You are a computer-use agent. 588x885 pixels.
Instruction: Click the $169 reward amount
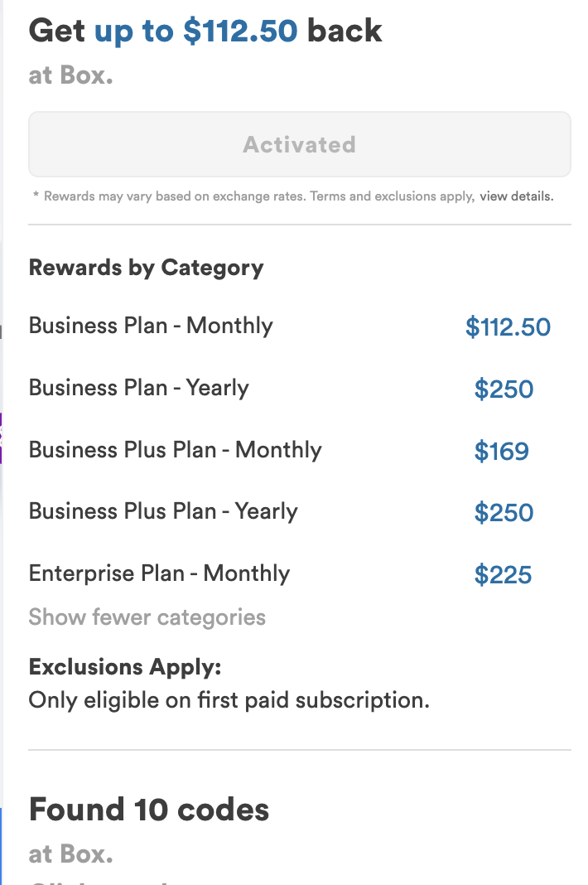[501, 452]
